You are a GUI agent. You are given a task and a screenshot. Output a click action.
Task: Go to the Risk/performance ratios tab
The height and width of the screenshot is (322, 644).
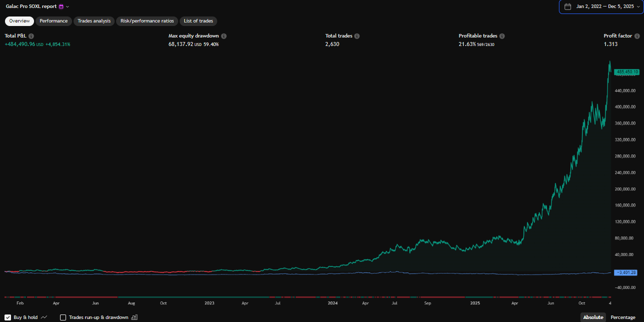click(147, 21)
